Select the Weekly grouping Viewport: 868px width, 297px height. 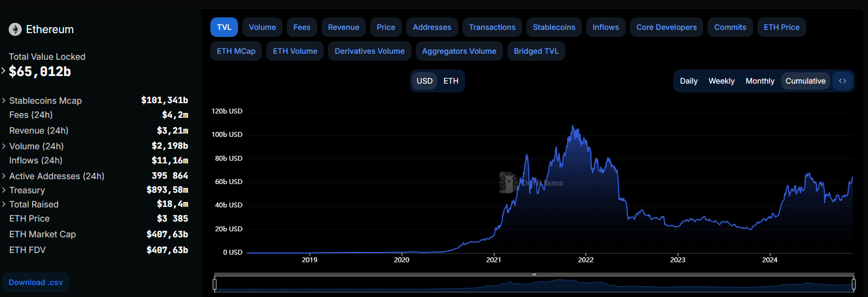tap(722, 81)
